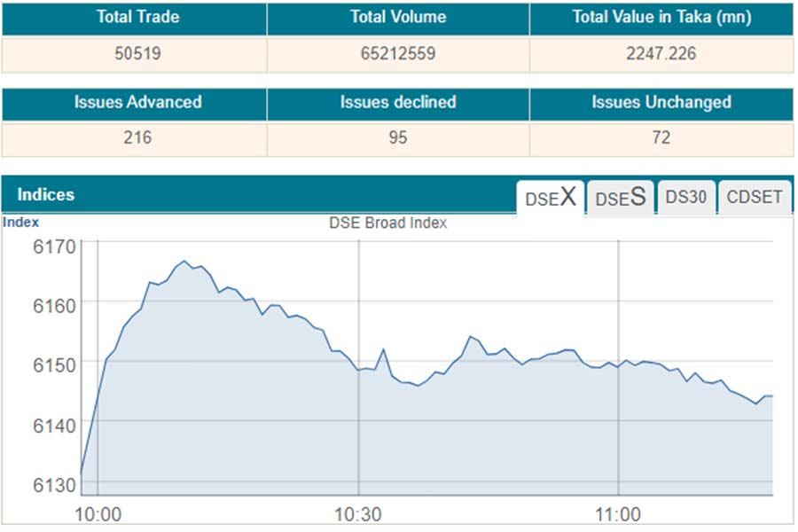Click the Issues Advanced header
The height and width of the screenshot is (532, 798).
(x=136, y=103)
